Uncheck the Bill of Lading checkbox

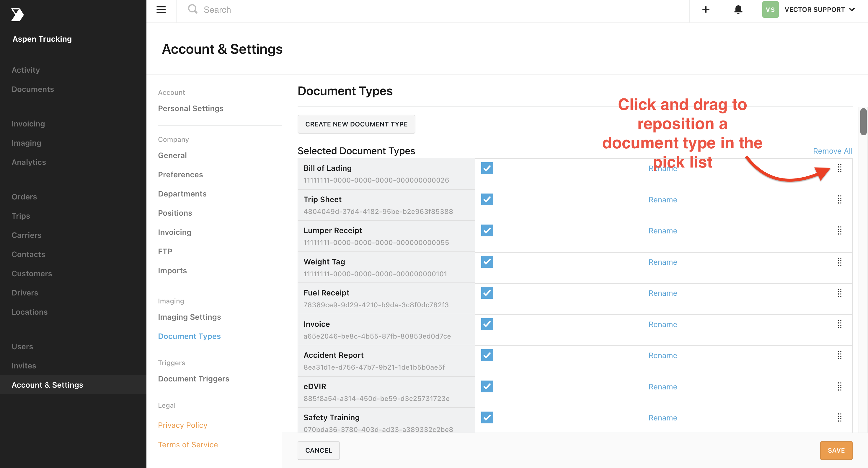pos(487,168)
